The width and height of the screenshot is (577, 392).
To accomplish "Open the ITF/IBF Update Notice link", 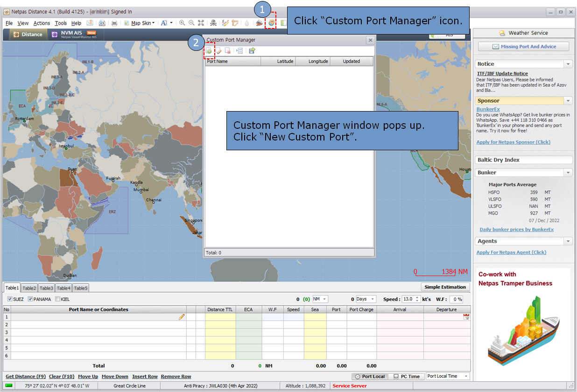I will click(502, 74).
